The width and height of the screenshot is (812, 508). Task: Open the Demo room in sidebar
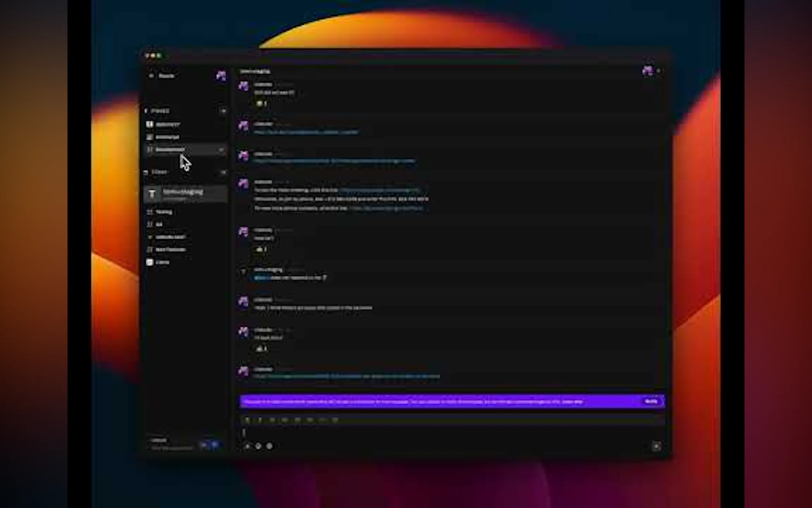point(162,262)
